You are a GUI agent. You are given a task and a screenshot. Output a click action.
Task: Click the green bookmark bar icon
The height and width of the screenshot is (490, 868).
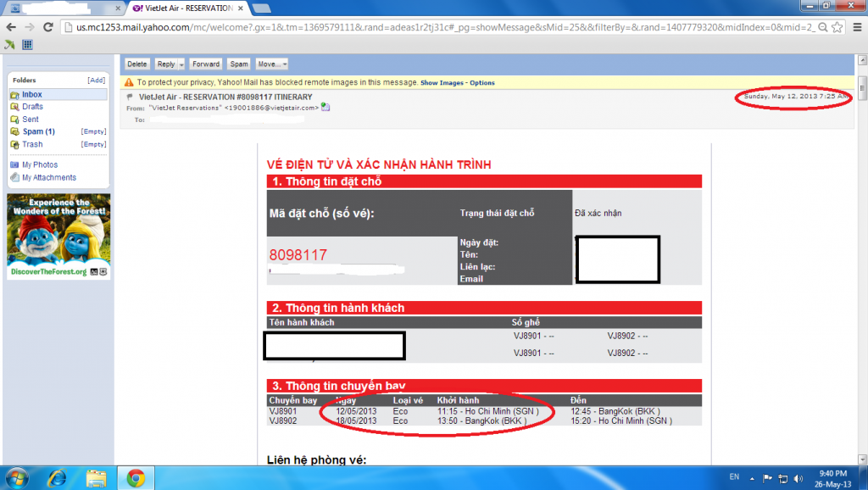coord(9,45)
